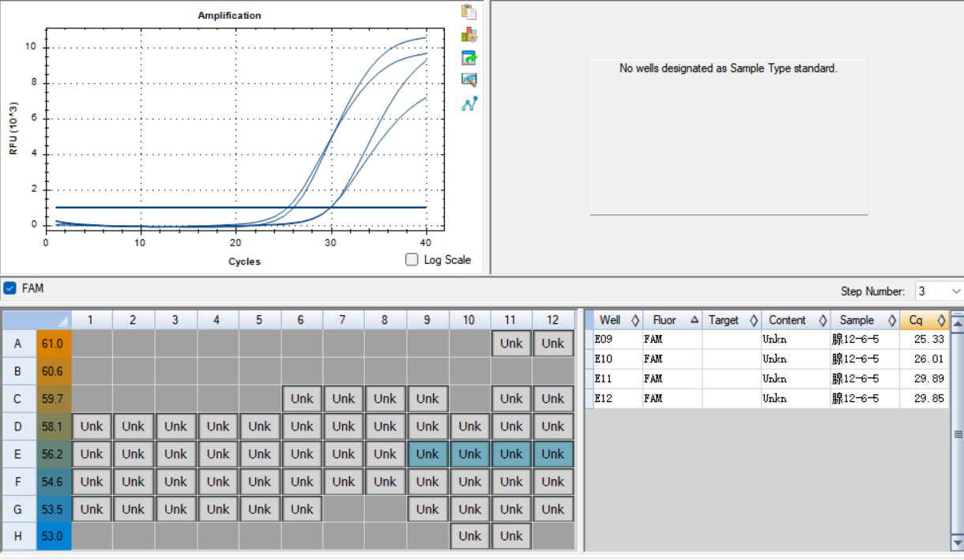Viewport: 964px width, 560px height.
Task: Select plate row A header
Action: pyautogui.click(x=17, y=344)
